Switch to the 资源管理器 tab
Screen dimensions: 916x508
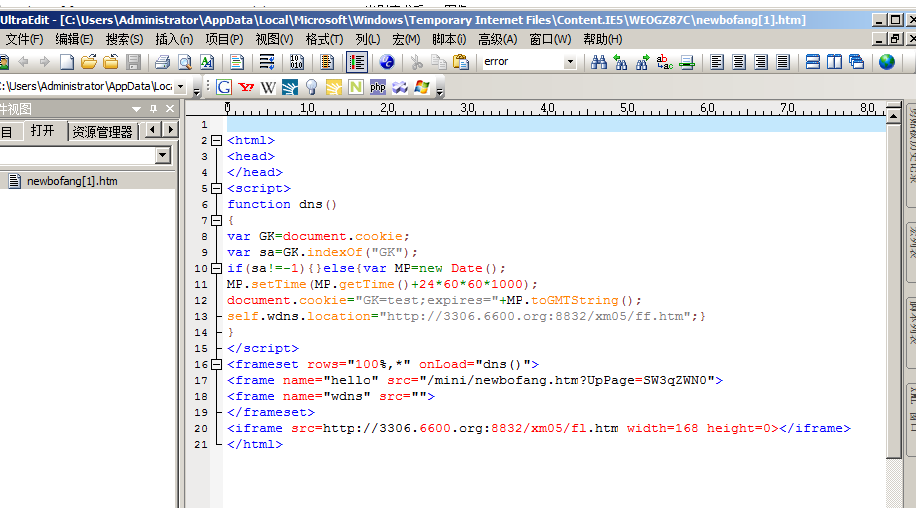(102, 131)
